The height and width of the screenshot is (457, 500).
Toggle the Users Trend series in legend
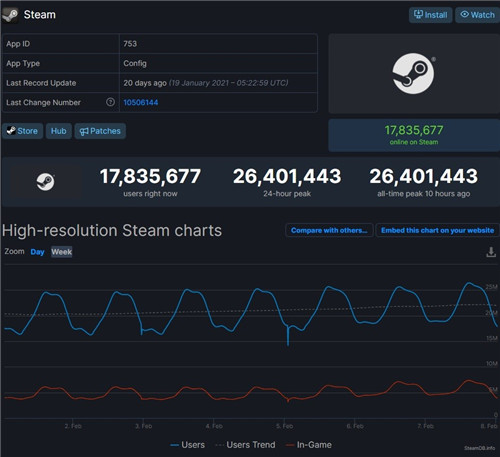click(246, 445)
